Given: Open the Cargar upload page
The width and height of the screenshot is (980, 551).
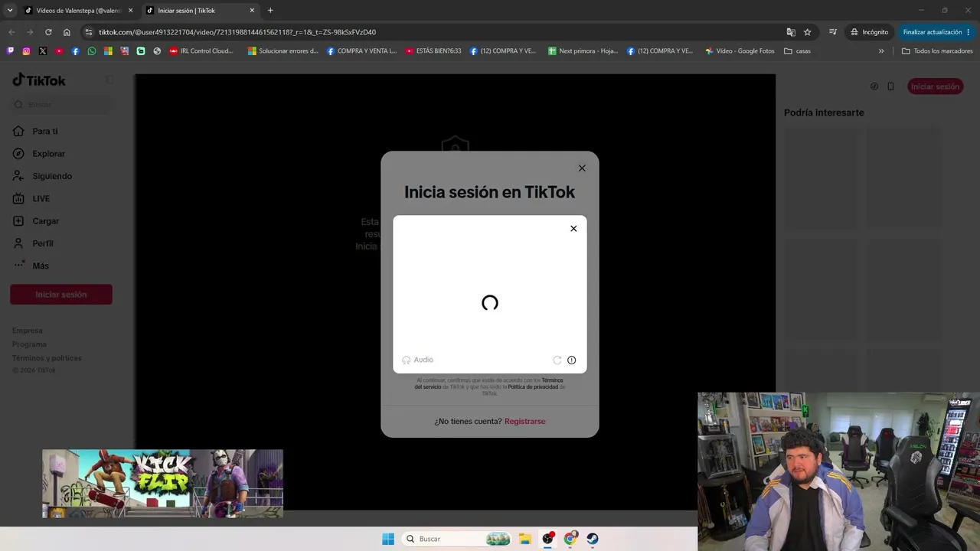Looking at the screenshot, I should (36, 221).
